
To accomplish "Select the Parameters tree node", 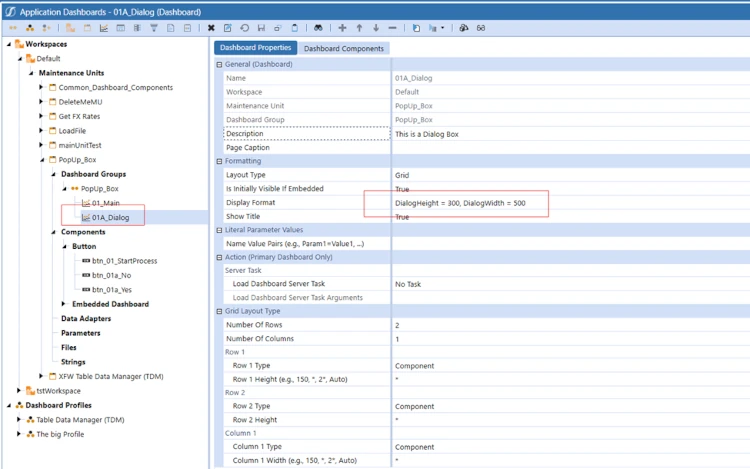I will pyautogui.click(x=81, y=333).
